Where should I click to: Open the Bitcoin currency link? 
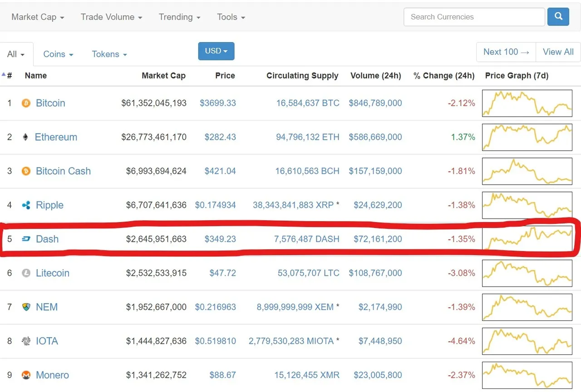(50, 103)
